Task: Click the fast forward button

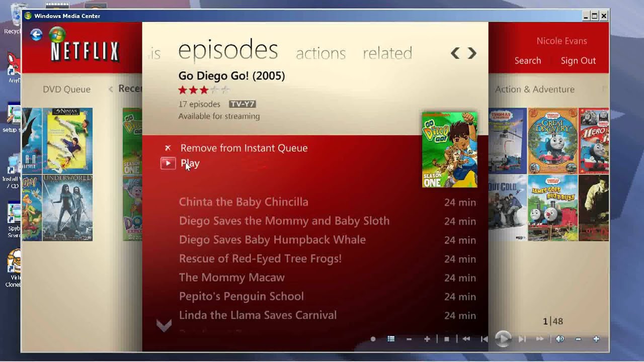Action: (540, 339)
